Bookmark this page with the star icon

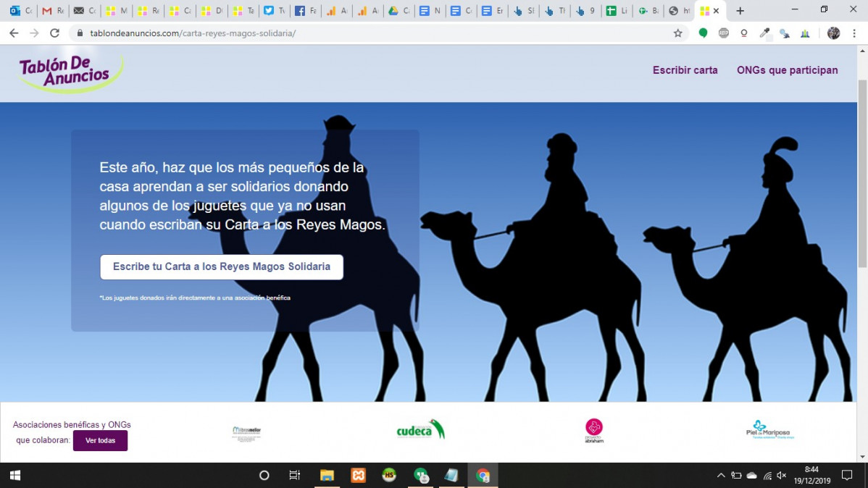click(x=677, y=33)
